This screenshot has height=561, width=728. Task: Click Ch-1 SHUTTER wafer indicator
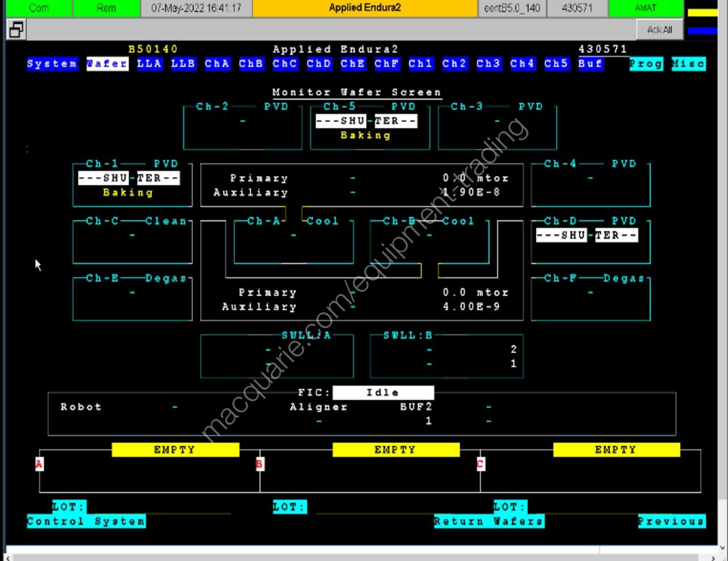coord(129,178)
